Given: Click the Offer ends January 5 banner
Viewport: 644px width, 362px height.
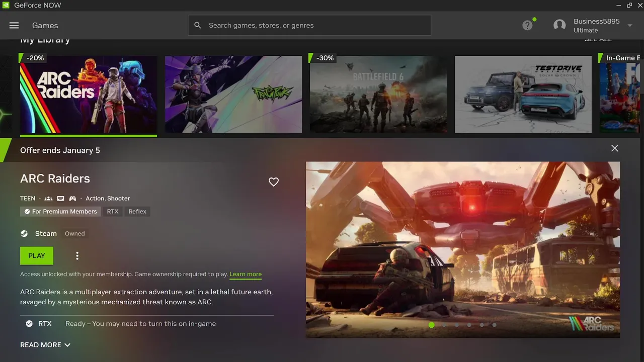Looking at the screenshot, I should point(60,150).
